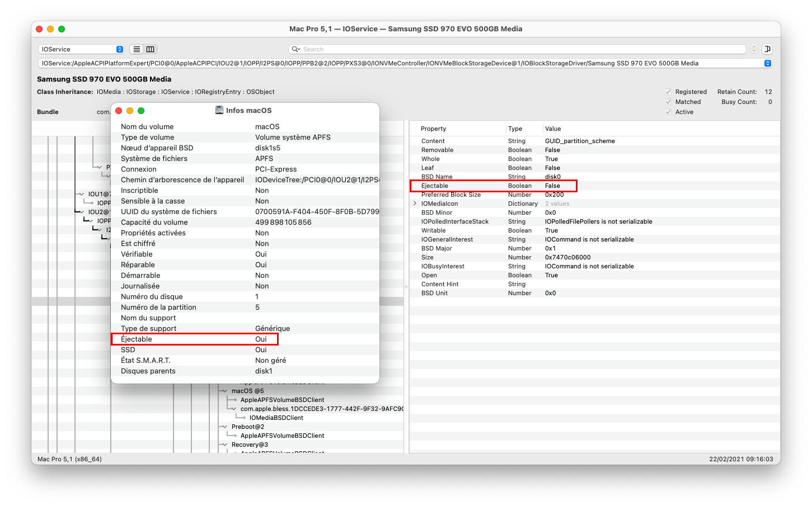Collapse the Preboot@2 tree node
This screenshot has height=506, width=812.
[225, 427]
